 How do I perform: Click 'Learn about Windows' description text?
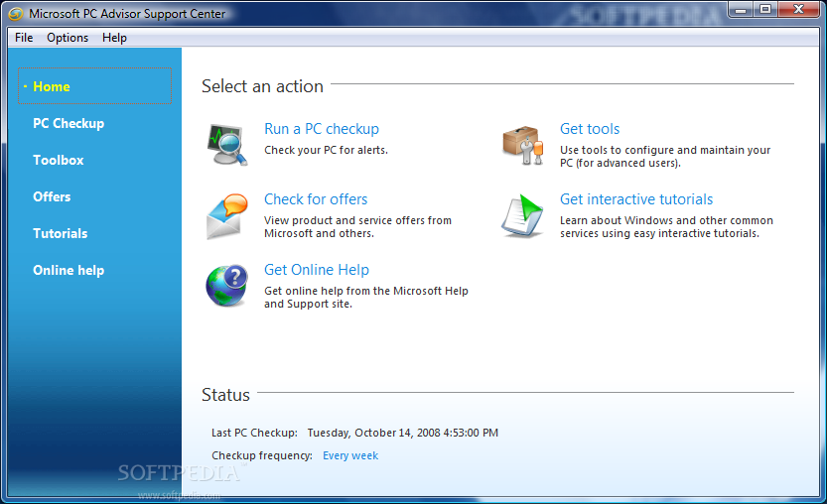click(666, 226)
